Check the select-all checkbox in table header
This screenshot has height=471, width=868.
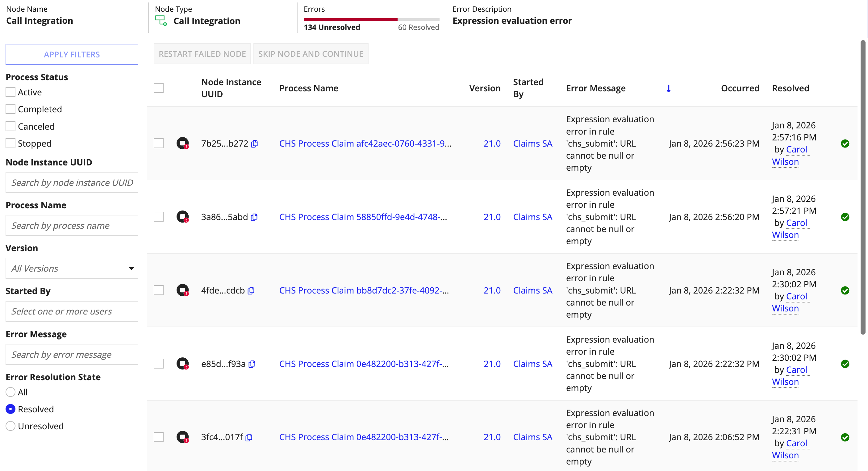click(159, 88)
